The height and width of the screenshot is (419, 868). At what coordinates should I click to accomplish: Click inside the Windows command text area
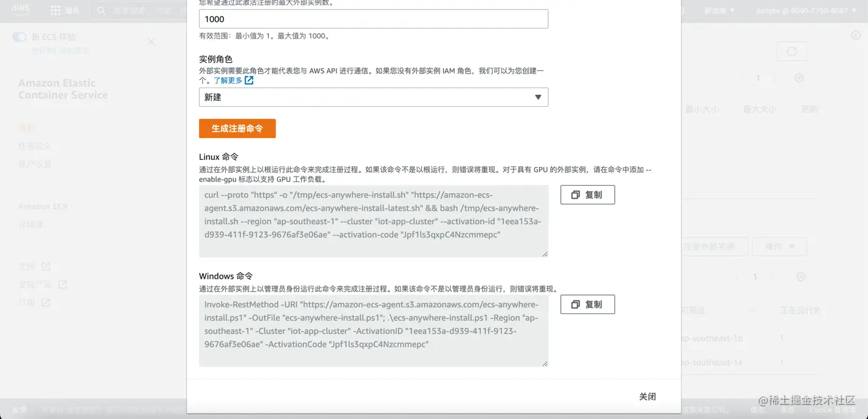[373, 330]
